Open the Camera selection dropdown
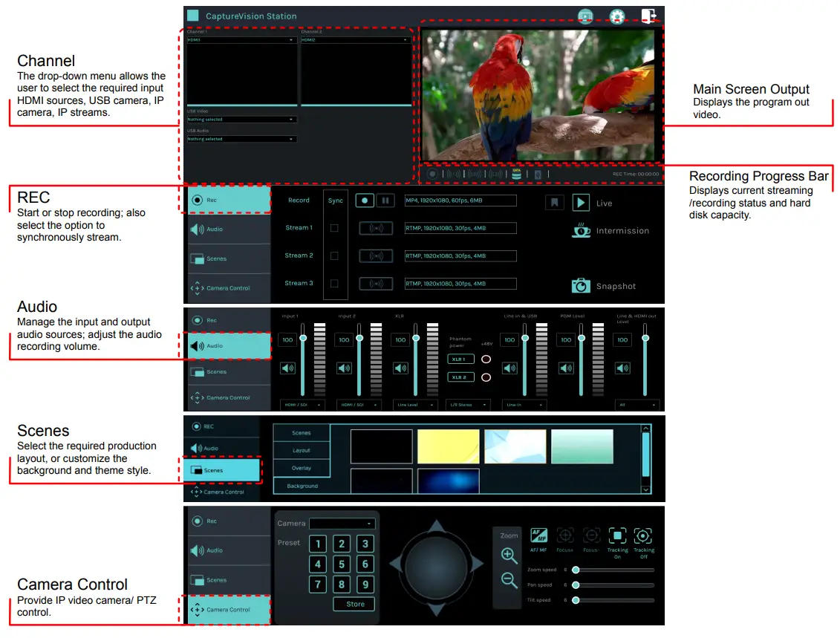The width and height of the screenshot is (840, 638). (343, 523)
